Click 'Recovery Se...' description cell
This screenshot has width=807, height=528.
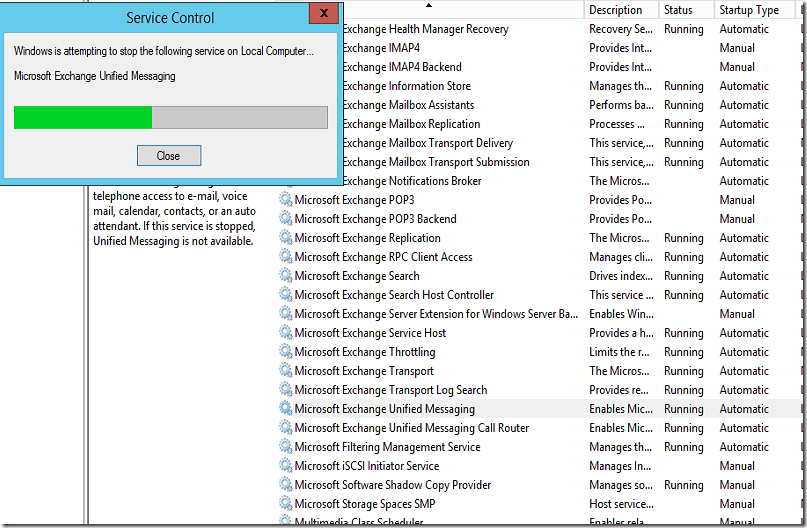click(x=621, y=29)
